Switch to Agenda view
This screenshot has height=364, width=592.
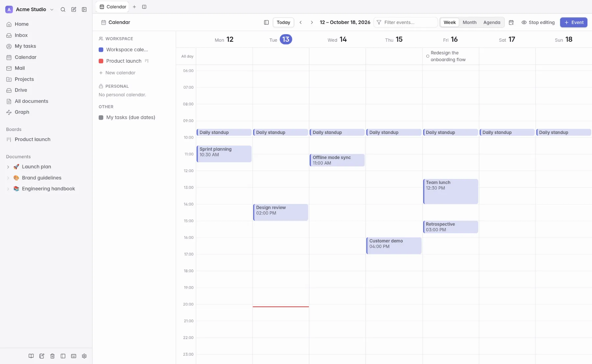coord(492,22)
